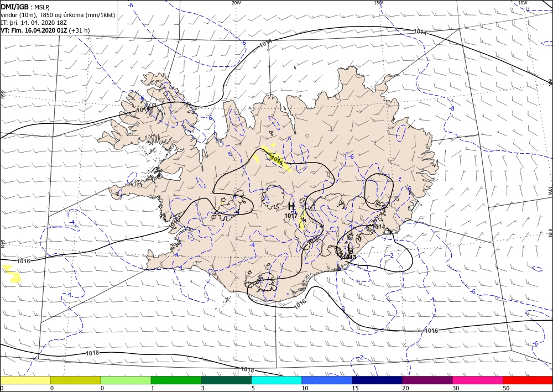Click the cyan legend color segment
Screen dimensions: 553x392
[276, 380]
